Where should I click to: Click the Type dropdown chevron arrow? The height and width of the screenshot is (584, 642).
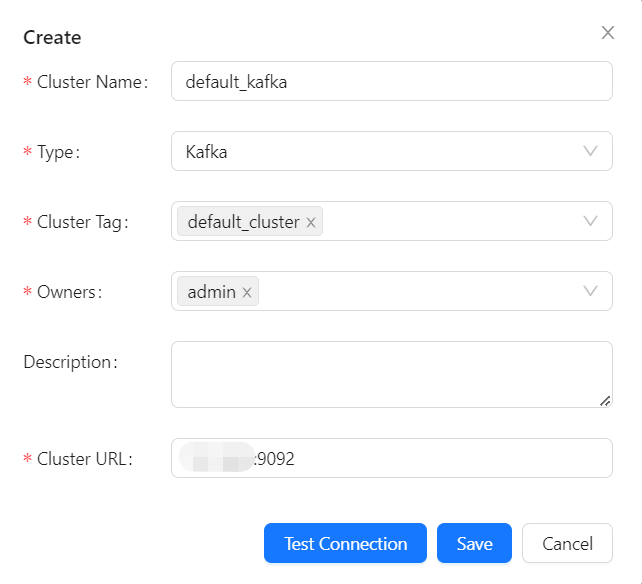[590, 152]
